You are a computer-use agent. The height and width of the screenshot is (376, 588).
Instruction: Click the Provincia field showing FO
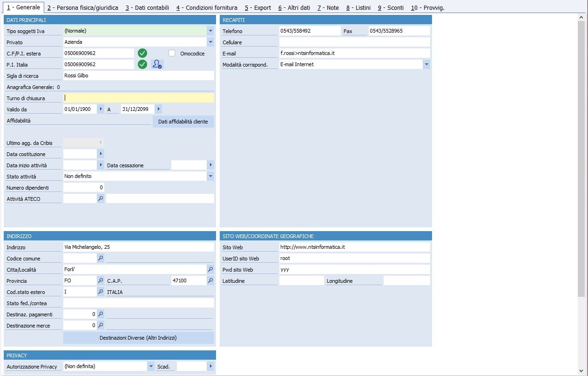[x=80, y=280]
